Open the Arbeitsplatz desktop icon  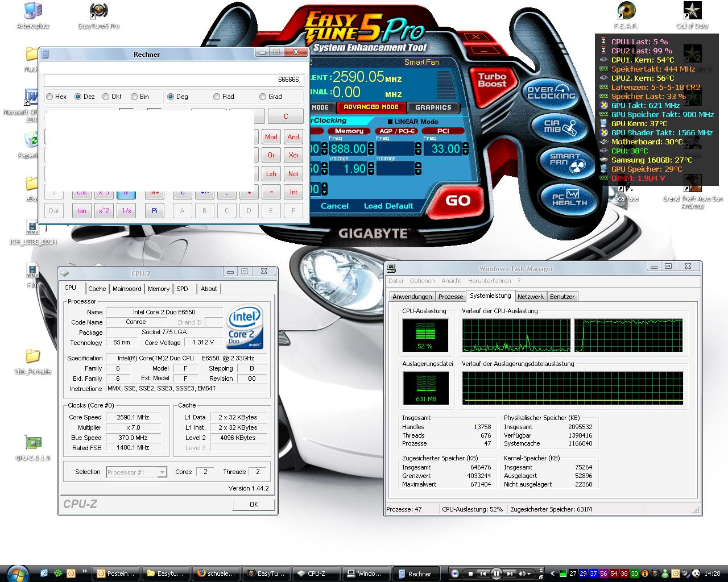pos(34,16)
